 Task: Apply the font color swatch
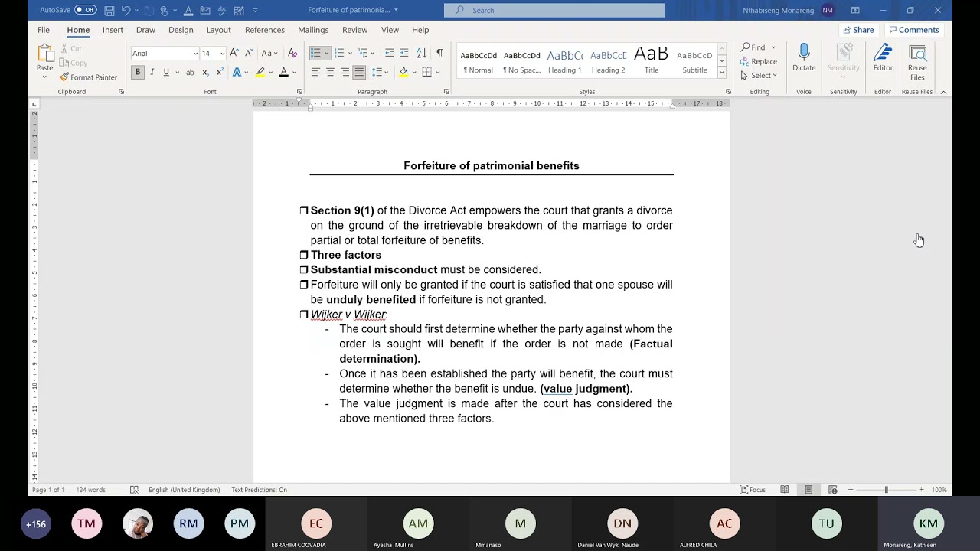(283, 72)
